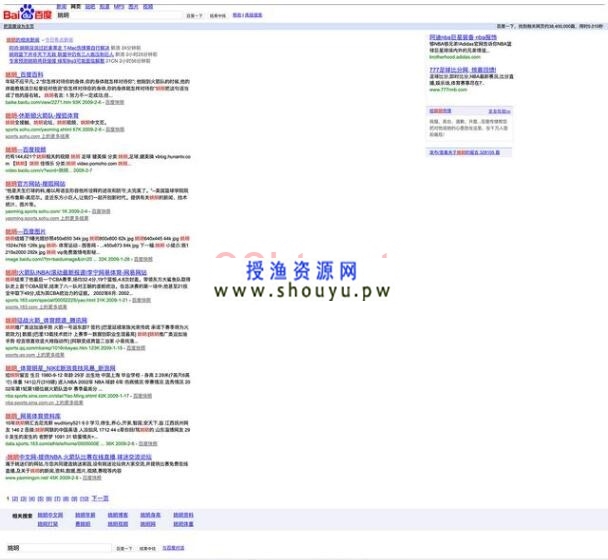Open the 姚明中文网 result title
608x560 pixels.
[x=79, y=458]
